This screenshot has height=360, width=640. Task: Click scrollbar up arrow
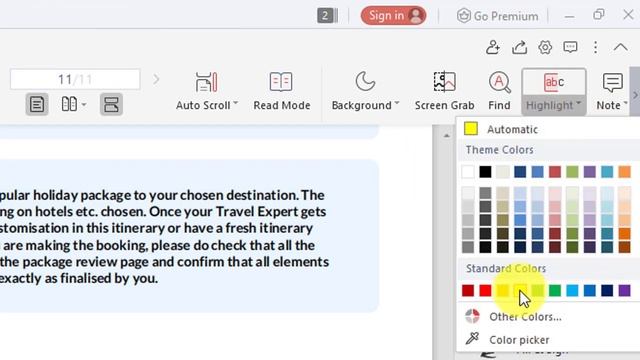tap(447, 136)
